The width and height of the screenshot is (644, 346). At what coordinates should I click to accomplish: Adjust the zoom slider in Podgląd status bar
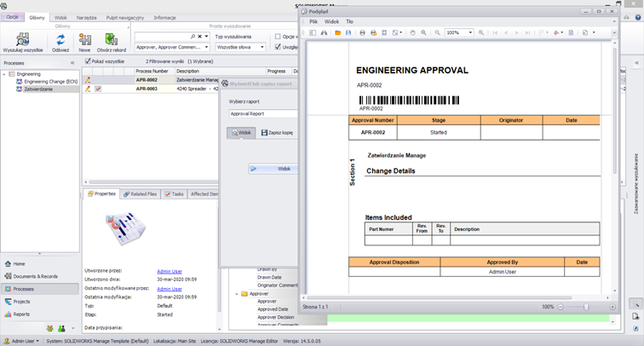(x=586, y=307)
